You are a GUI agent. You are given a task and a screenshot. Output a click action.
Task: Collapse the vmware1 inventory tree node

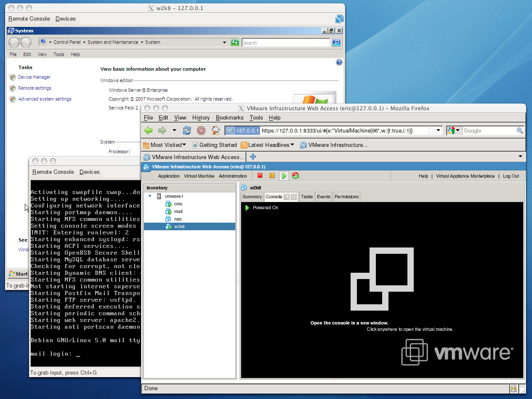[150, 196]
